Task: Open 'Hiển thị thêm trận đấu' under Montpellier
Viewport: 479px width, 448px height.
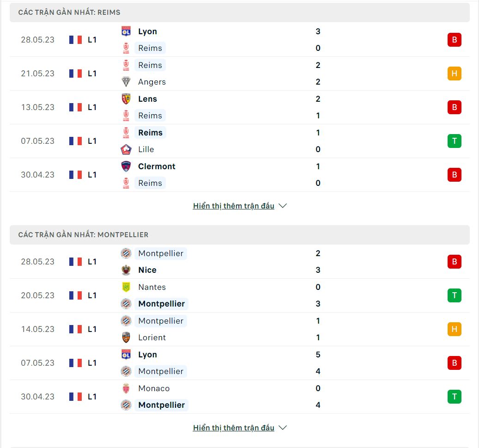Action: point(233,428)
